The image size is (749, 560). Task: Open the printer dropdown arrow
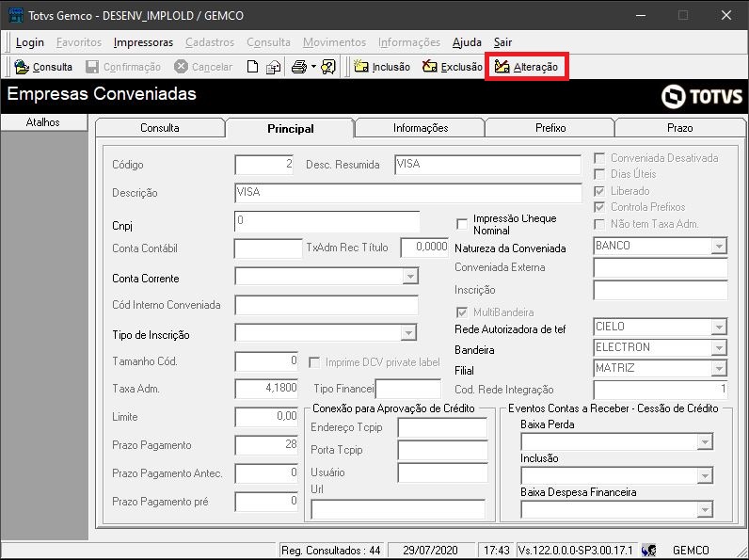pos(314,67)
